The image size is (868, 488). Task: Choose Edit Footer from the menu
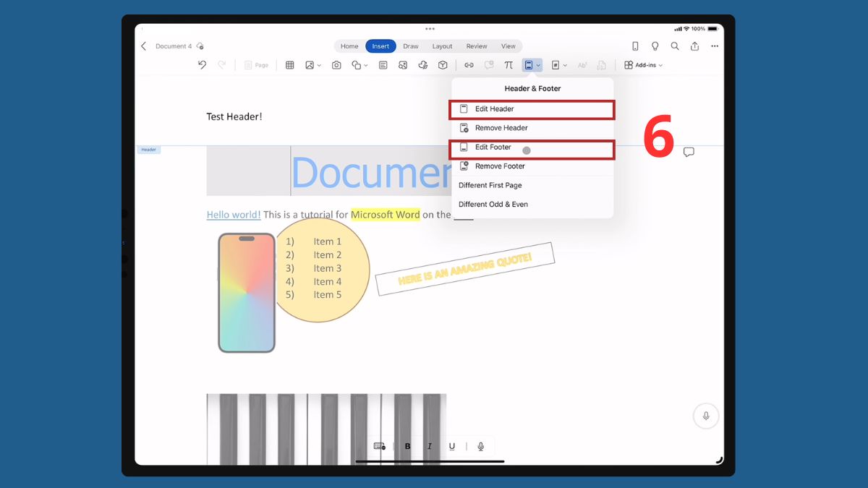(532, 147)
